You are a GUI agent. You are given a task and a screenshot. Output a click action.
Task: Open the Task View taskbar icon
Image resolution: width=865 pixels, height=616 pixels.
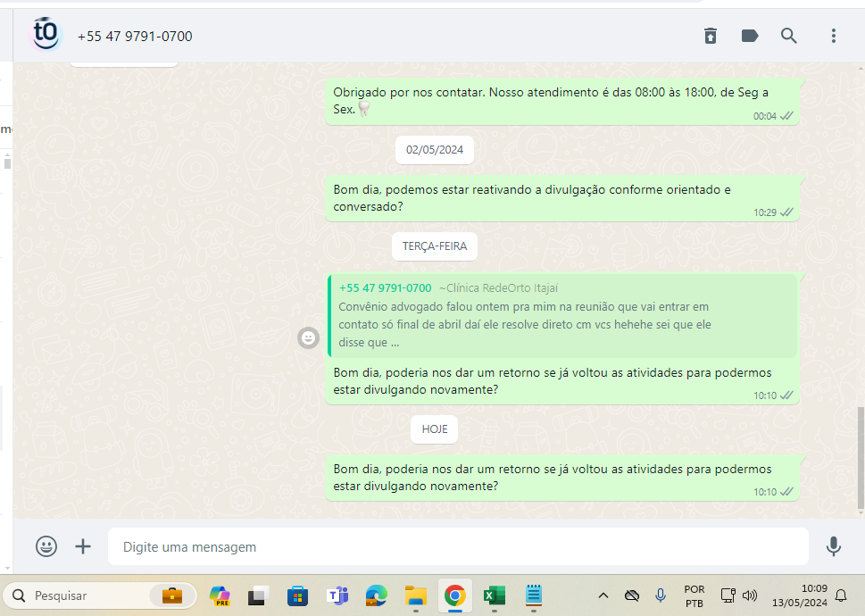pyautogui.click(x=258, y=595)
